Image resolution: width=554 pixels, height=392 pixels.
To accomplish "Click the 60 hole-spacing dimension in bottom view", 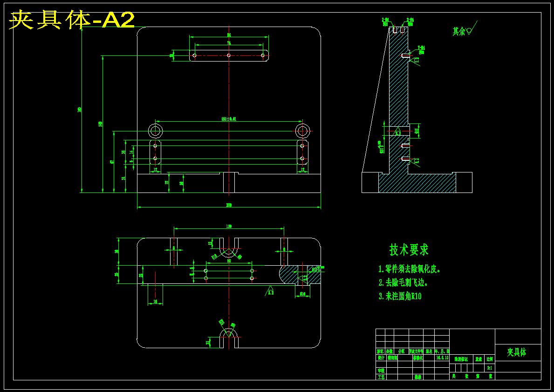I will tap(229, 261).
